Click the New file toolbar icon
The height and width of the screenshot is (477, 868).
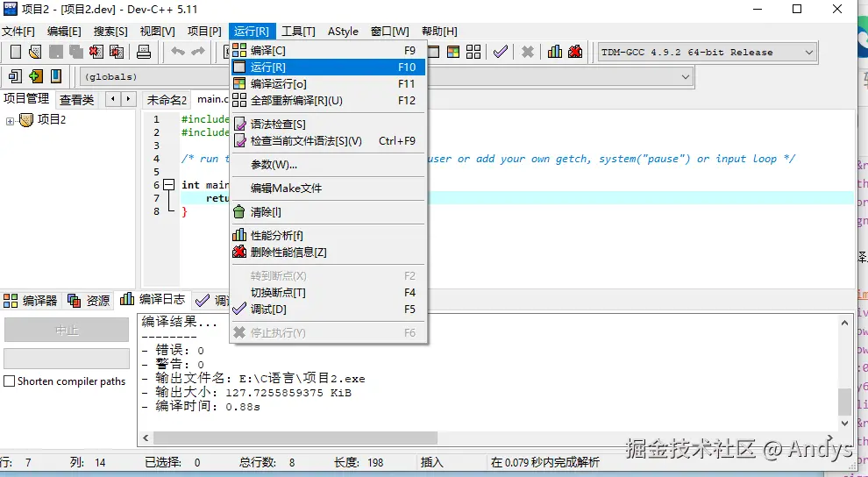pyautogui.click(x=16, y=52)
